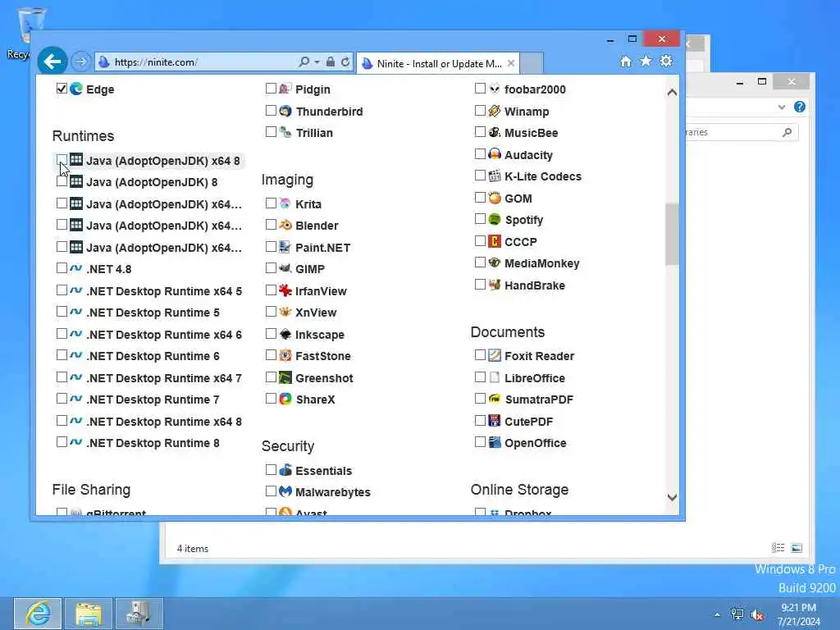840x630 pixels.
Task: Open File Explorer from taskbar
Action: coord(89,614)
